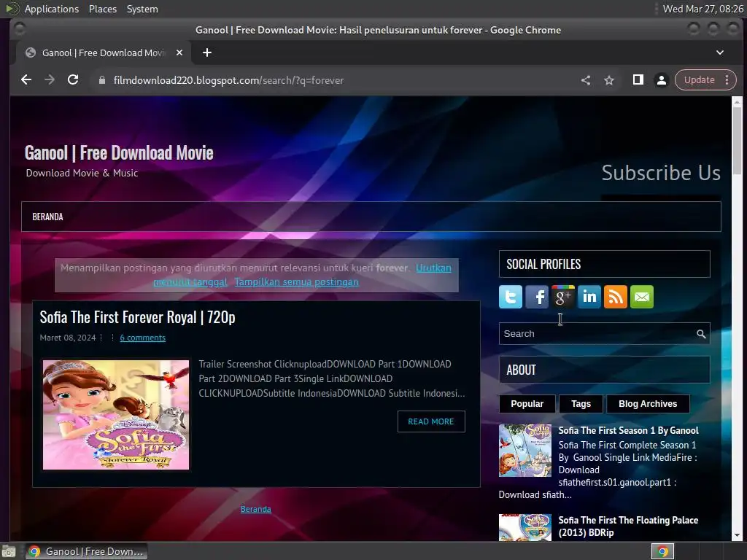Open the System menu
Image resolution: width=747 pixels, height=560 pixels.
coord(142,9)
